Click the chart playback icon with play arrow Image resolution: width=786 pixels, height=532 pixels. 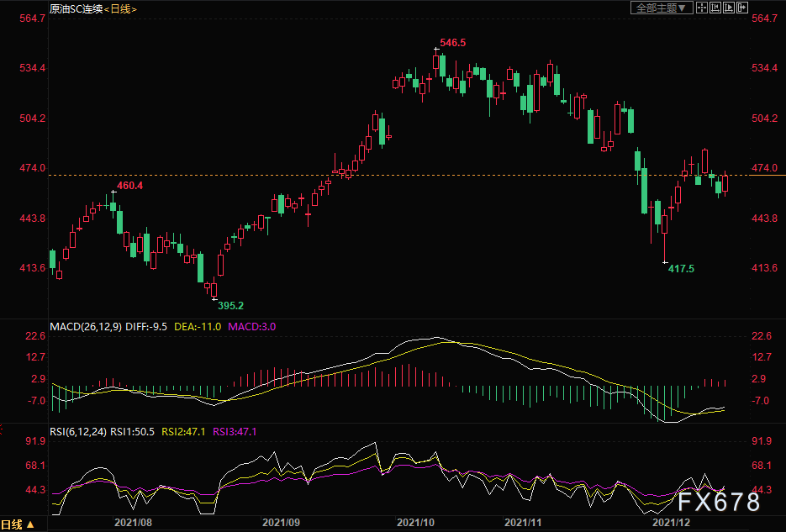pos(729,8)
